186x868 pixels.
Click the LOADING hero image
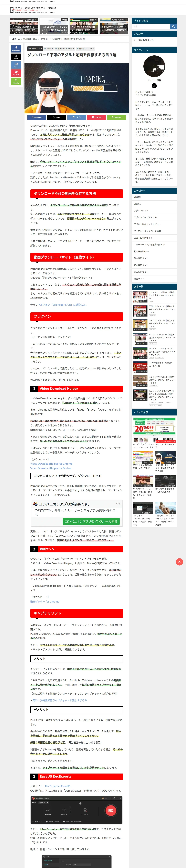[77, 88]
